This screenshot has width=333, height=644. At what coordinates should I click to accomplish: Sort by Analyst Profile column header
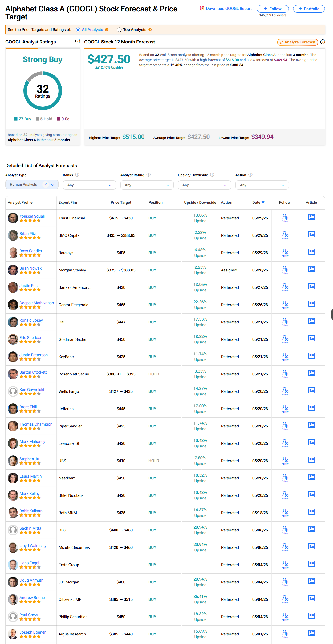20,202
